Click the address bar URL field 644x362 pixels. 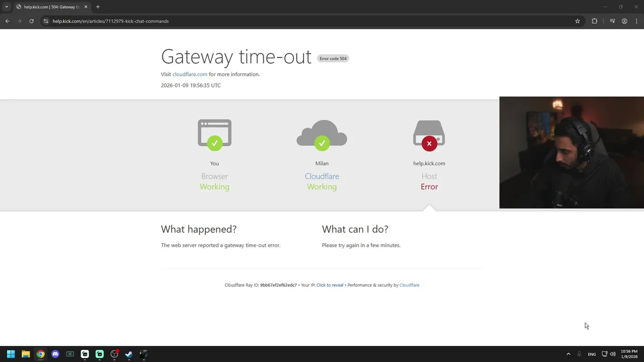(307, 21)
